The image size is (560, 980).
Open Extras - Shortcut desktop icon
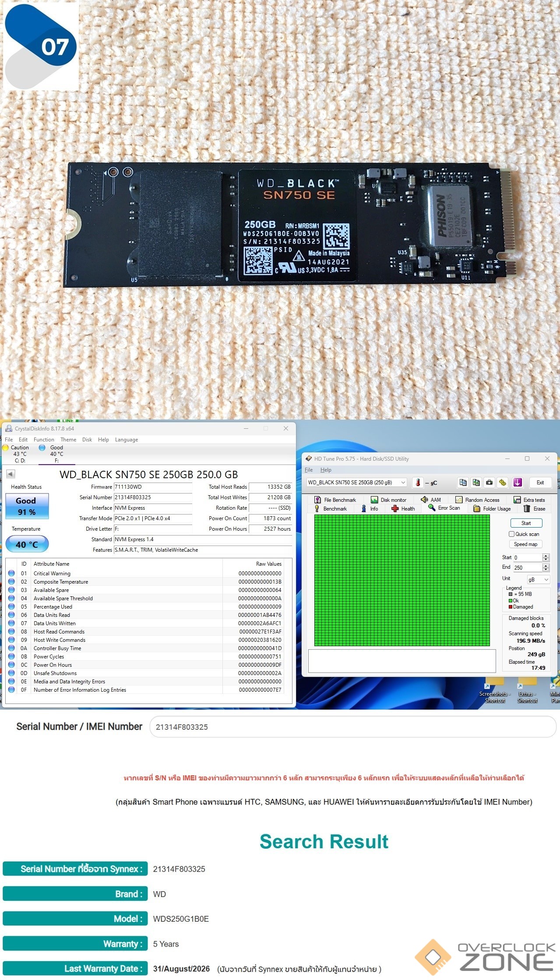point(527,691)
